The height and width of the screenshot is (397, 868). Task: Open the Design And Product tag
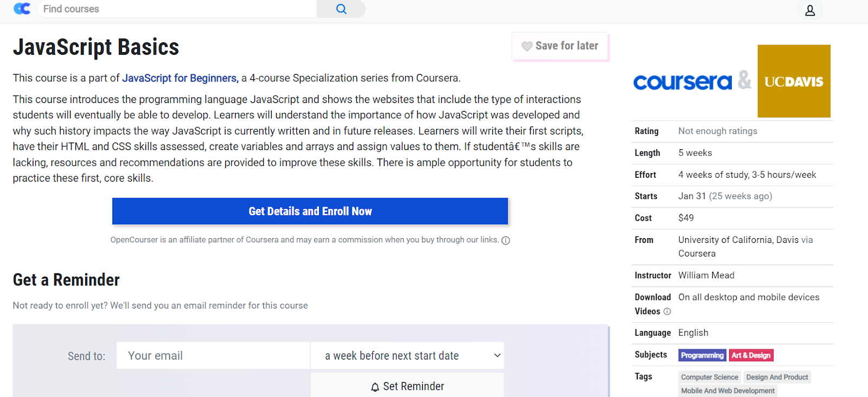coord(777,377)
